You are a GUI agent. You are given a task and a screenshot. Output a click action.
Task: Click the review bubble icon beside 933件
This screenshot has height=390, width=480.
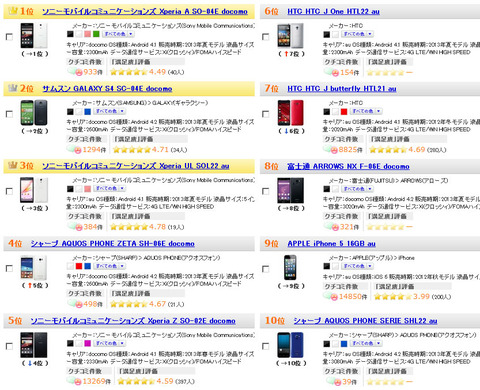[75, 71]
